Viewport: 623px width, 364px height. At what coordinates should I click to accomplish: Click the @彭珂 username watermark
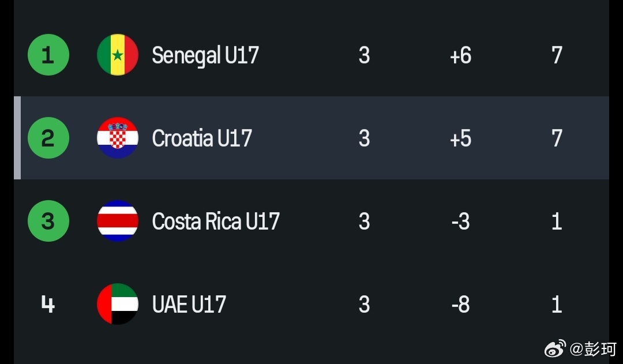tap(593, 348)
